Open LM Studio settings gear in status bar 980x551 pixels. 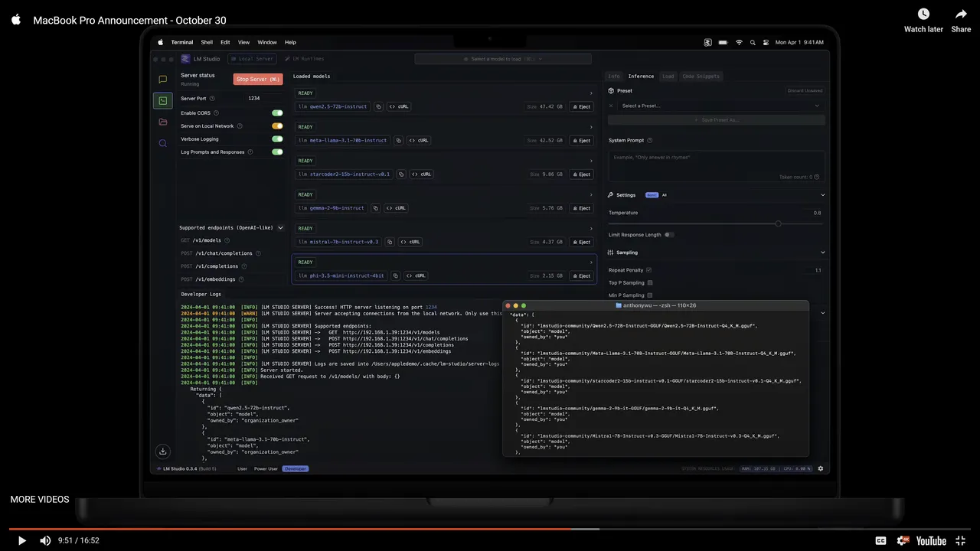point(821,468)
